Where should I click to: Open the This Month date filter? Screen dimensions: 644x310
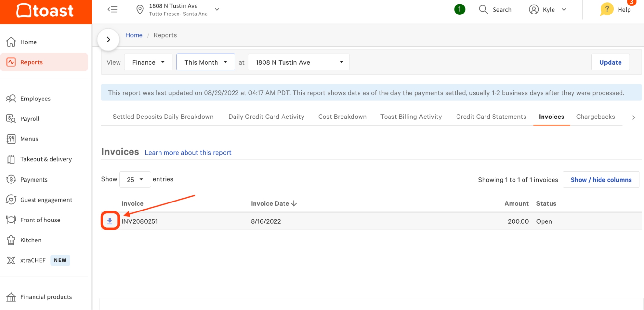(206, 62)
